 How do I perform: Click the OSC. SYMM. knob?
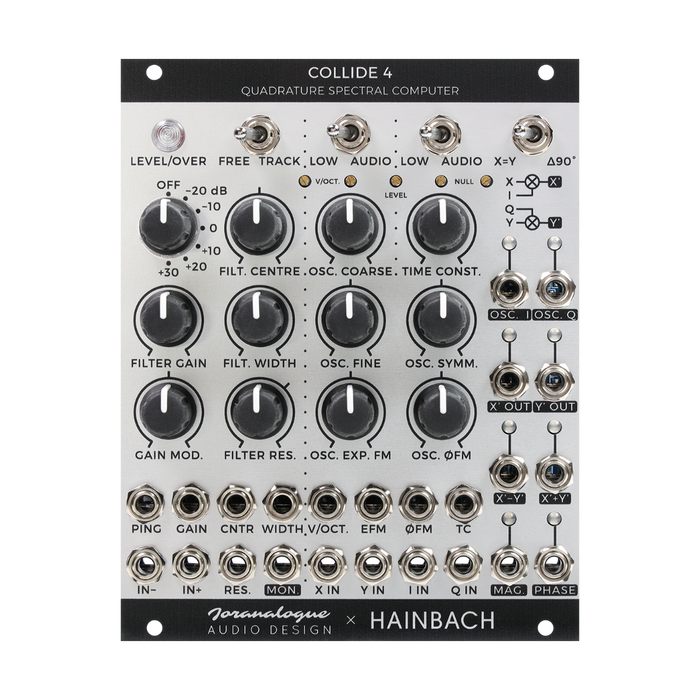pyautogui.click(x=442, y=318)
